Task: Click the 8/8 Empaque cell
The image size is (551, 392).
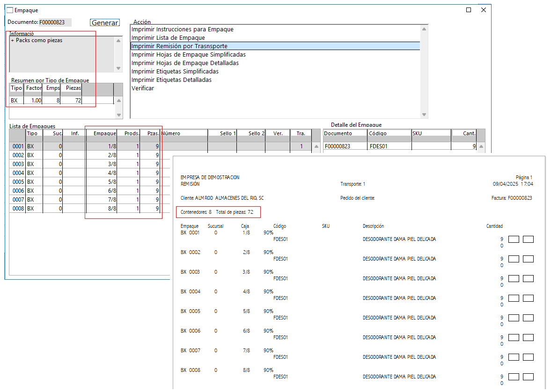Action: (102, 209)
